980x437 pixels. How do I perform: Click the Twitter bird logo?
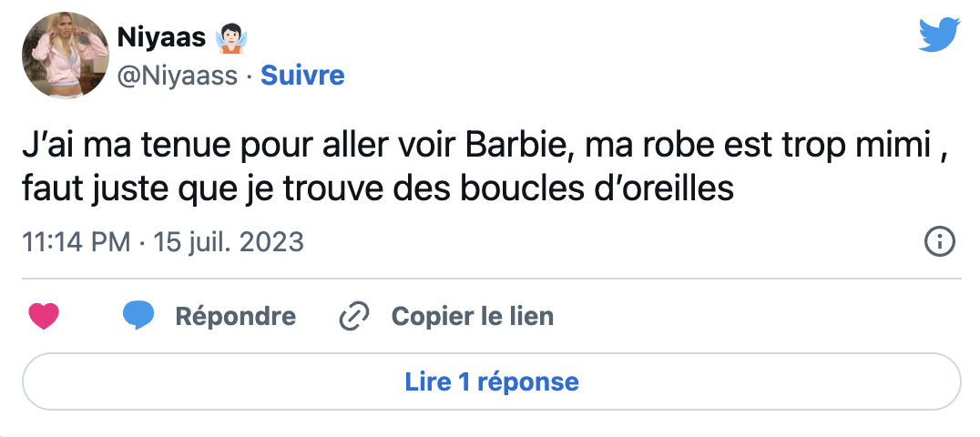tap(940, 35)
